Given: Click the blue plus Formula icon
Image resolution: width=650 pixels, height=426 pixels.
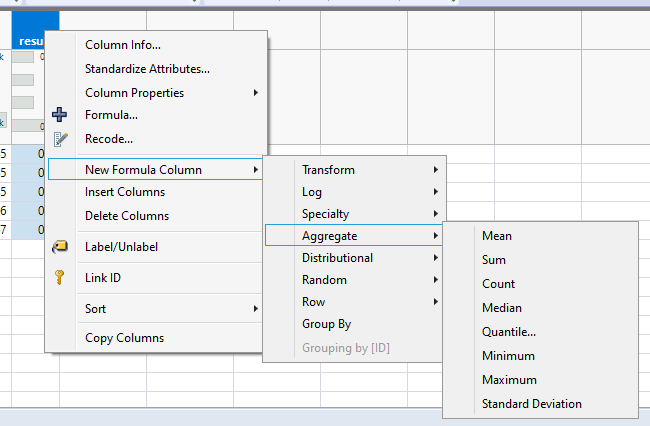Looking at the screenshot, I should [x=59, y=115].
